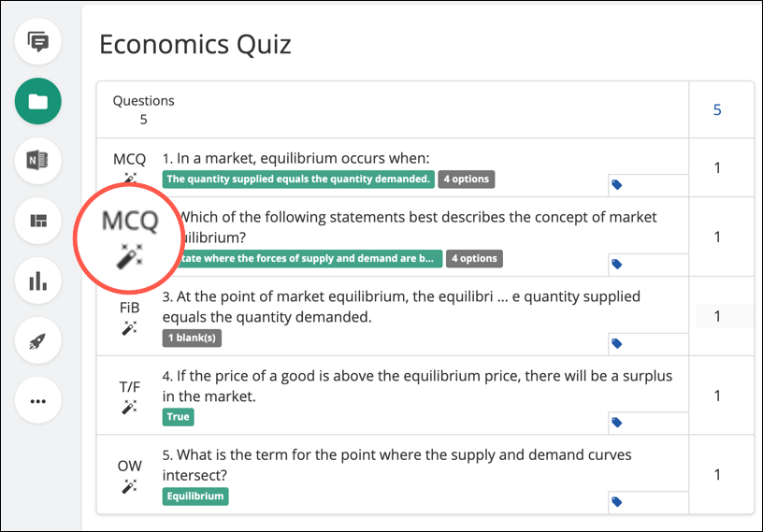The image size is (763, 532).
Task: Open the OneNote notebook sidebar icon
Action: tap(38, 161)
